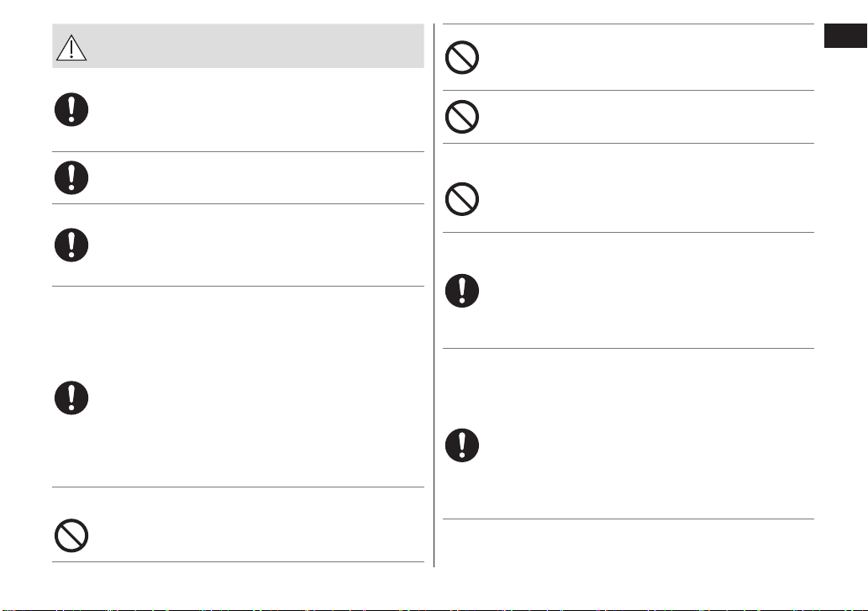The height and width of the screenshot is (611, 868).
Task: Select the second prohibition icon in right column
Action: tap(462, 117)
